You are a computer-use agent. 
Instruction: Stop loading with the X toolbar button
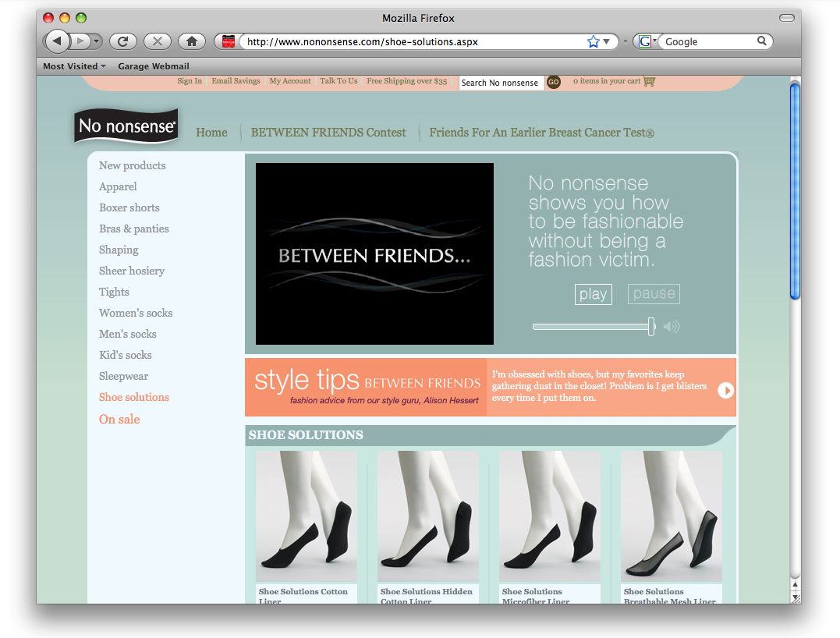pyautogui.click(x=157, y=41)
